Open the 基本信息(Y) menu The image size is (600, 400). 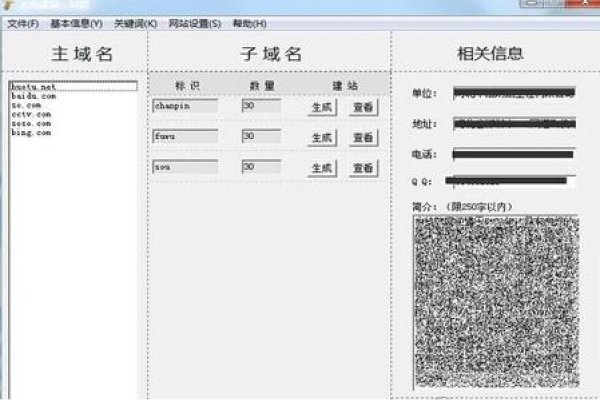click(x=76, y=23)
